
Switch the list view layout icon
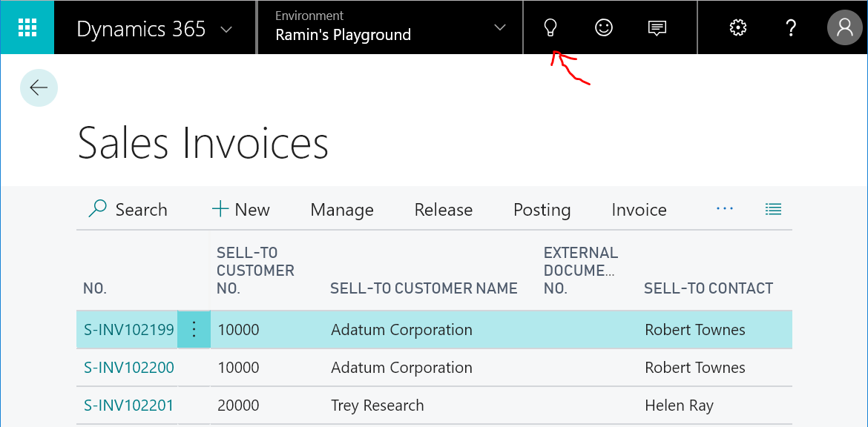773,208
